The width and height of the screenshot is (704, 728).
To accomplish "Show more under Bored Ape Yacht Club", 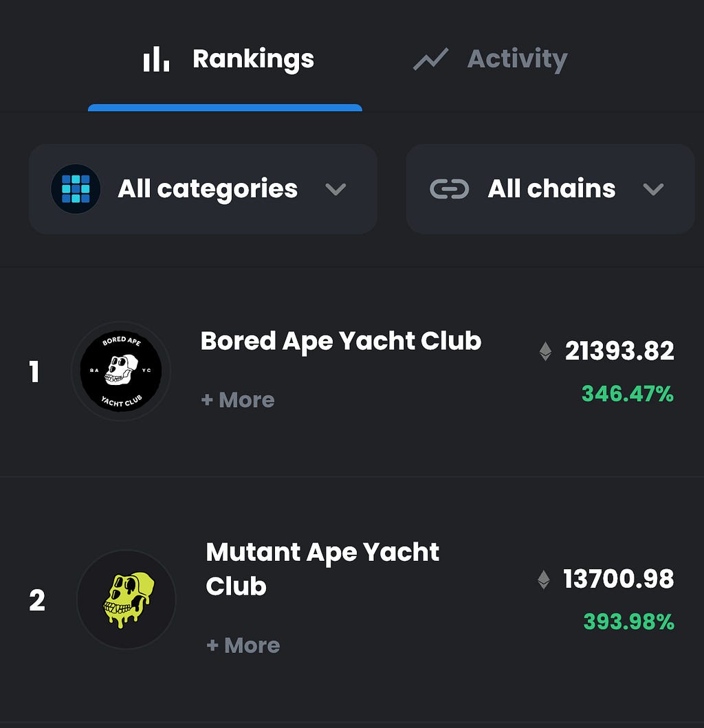I will pyautogui.click(x=238, y=400).
